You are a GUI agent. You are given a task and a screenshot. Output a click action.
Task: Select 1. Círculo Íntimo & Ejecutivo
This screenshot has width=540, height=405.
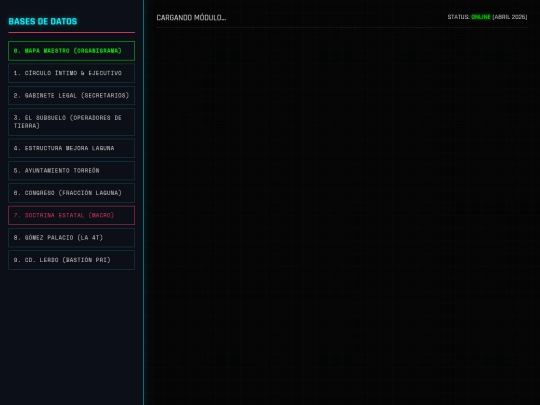(x=71, y=73)
